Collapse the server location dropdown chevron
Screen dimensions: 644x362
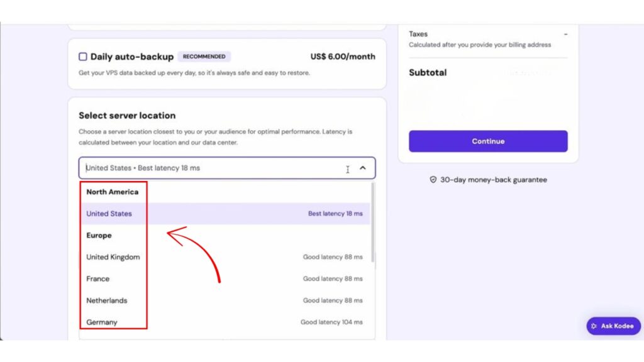click(362, 168)
